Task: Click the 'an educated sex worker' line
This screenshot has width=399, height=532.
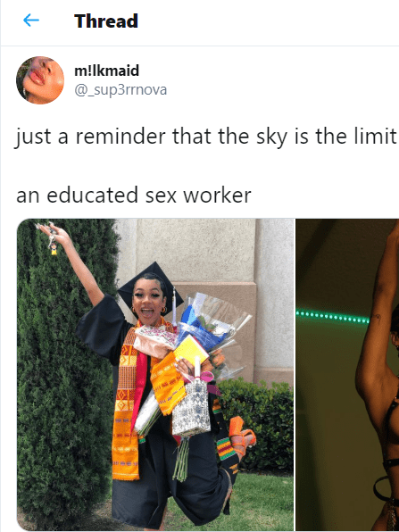Action: point(134,195)
